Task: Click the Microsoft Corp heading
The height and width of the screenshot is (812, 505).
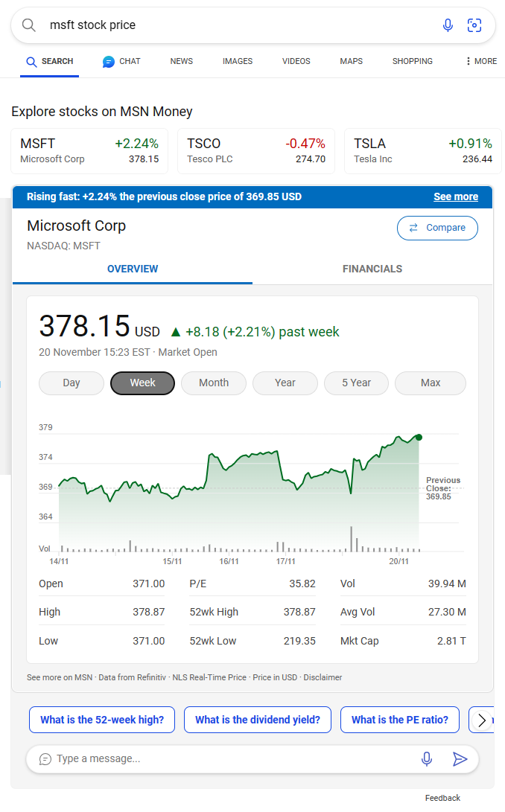Action: click(76, 226)
